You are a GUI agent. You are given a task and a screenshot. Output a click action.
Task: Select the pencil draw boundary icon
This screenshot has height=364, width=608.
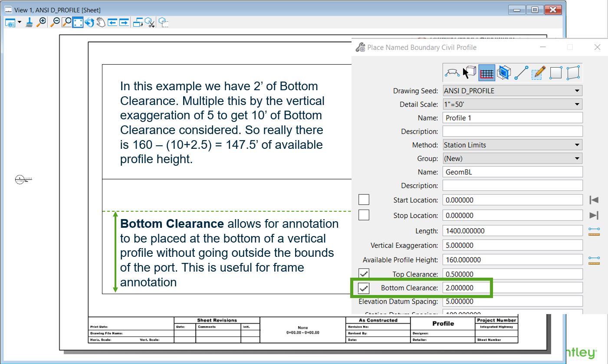tap(538, 72)
